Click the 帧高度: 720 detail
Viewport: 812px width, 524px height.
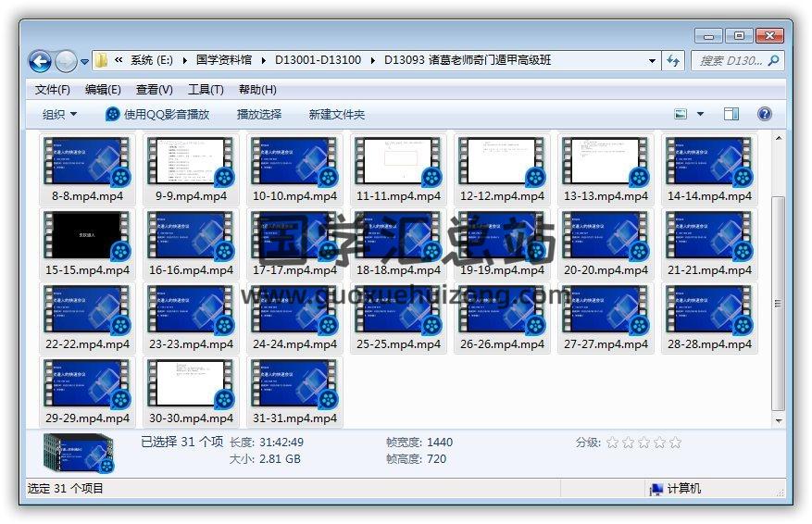[x=417, y=459]
